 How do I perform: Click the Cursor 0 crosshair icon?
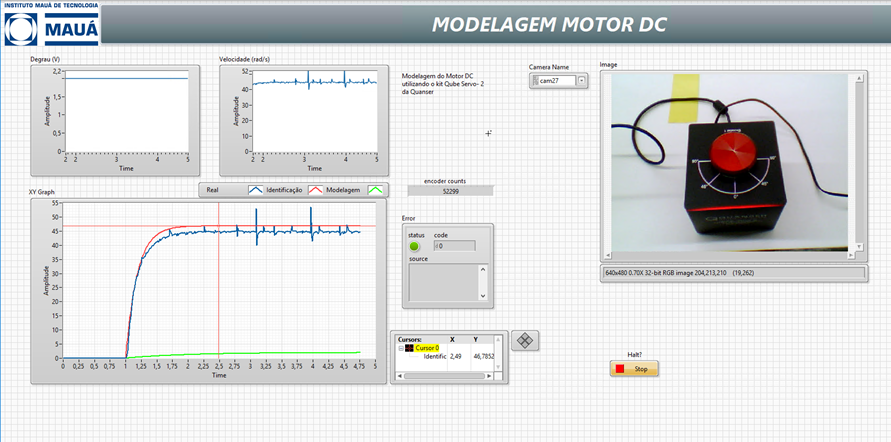tap(410, 348)
